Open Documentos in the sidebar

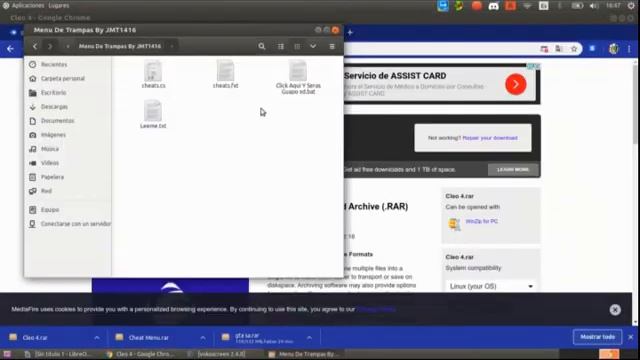pyautogui.click(x=57, y=121)
